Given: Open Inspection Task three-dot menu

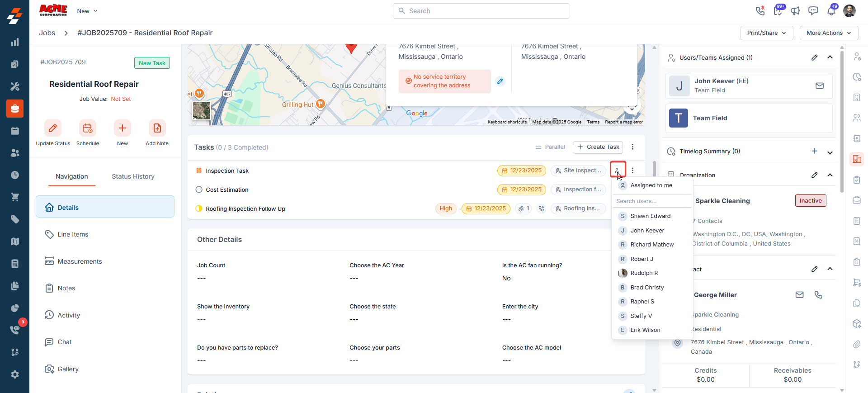Looking at the screenshot, I should click(x=632, y=170).
